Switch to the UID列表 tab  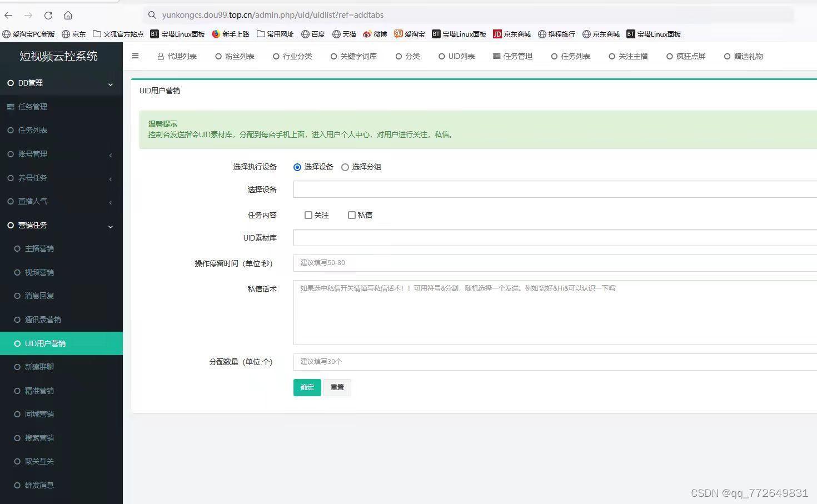point(456,56)
